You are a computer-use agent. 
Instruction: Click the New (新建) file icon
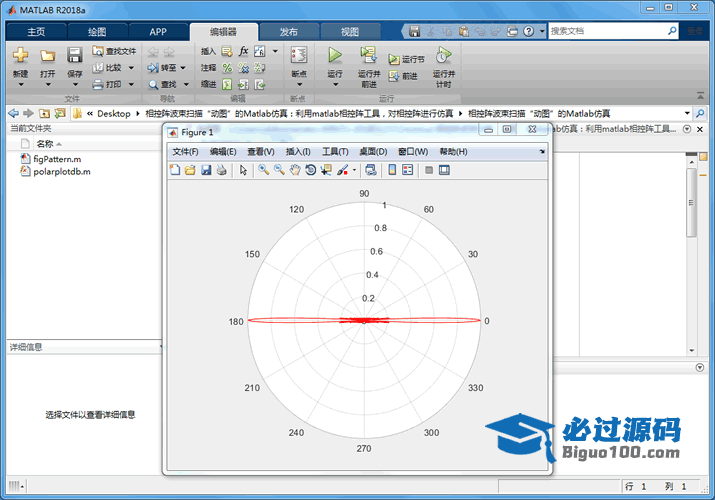point(20,55)
